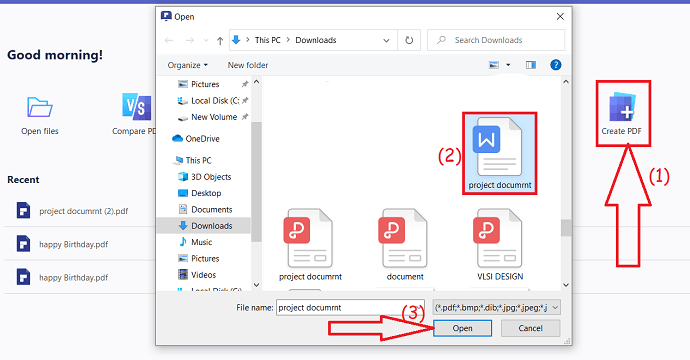Click the OneDrive cloud icon
This screenshot has width=690, height=360.
(x=177, y=139)
